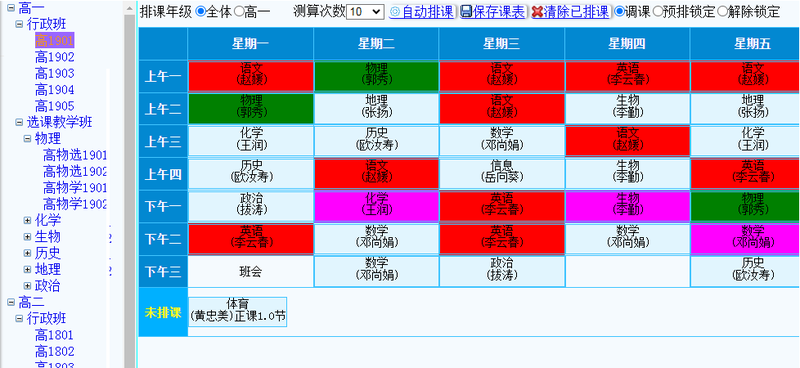Open the 测算次数 dropdown
Screen dimensions: 800x368
pos(365,12)
